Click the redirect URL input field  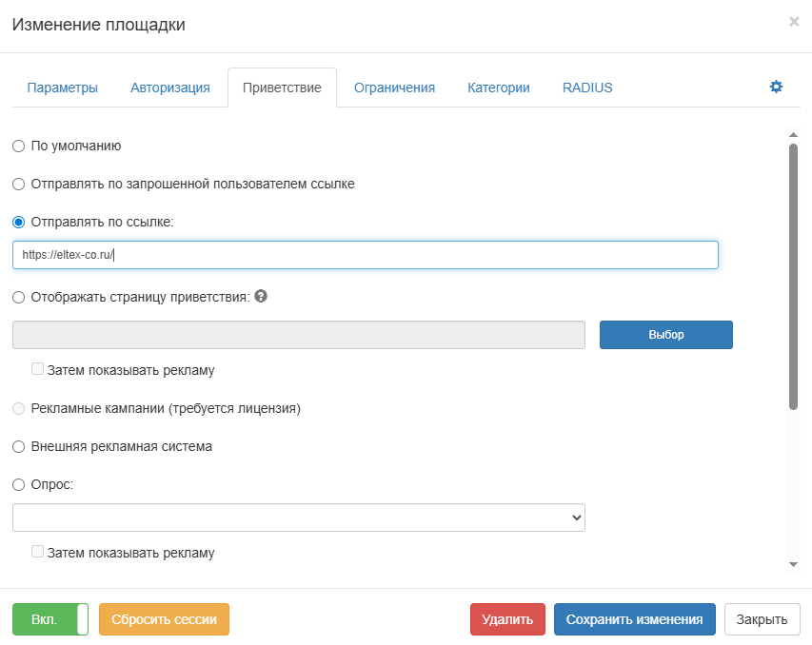366,255
